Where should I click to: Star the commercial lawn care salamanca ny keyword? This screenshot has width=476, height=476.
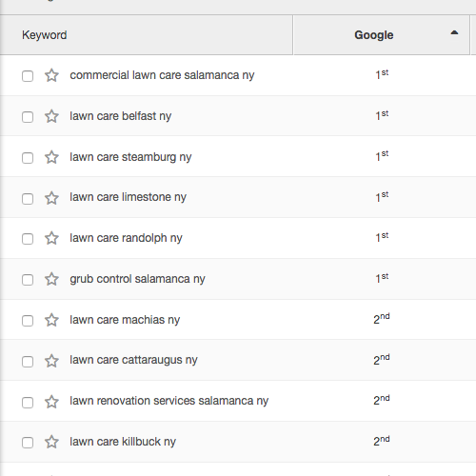click(x=51, y=75)
